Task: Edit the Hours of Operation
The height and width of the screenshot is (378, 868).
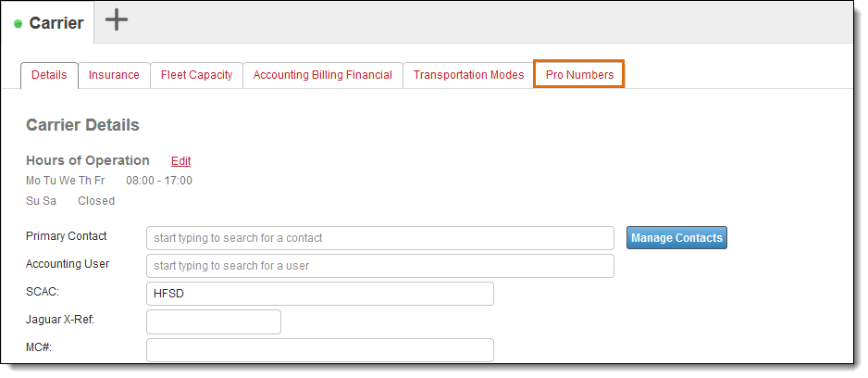Action: pyautogui.click(x=181, y=160)
